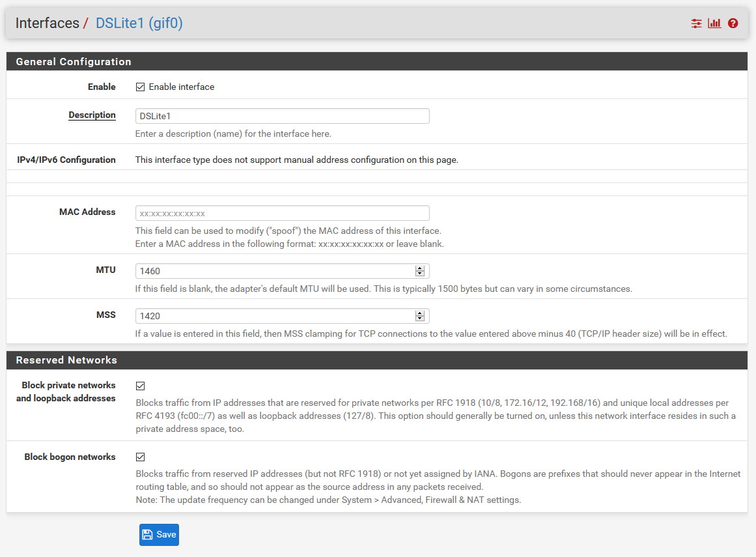Click the underlined Description label
This screenshot has height=557, width=756.
[92, 115]
